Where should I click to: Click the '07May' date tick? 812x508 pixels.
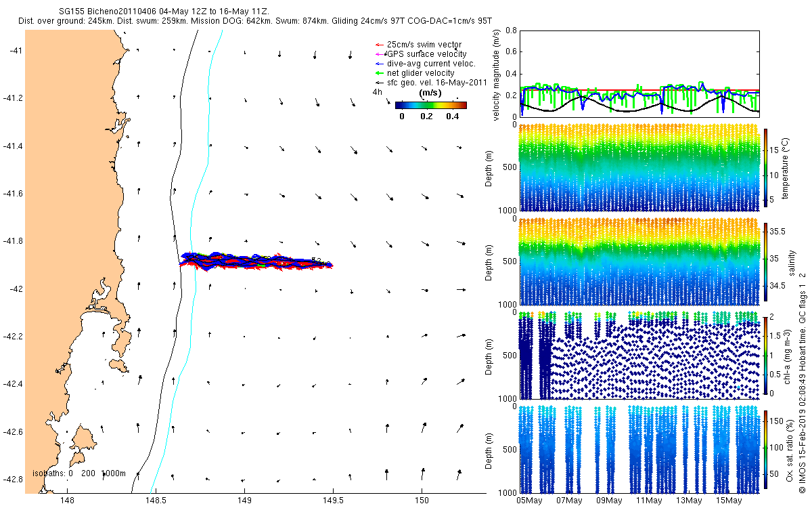pyautogui.click(x=569, y=501)
